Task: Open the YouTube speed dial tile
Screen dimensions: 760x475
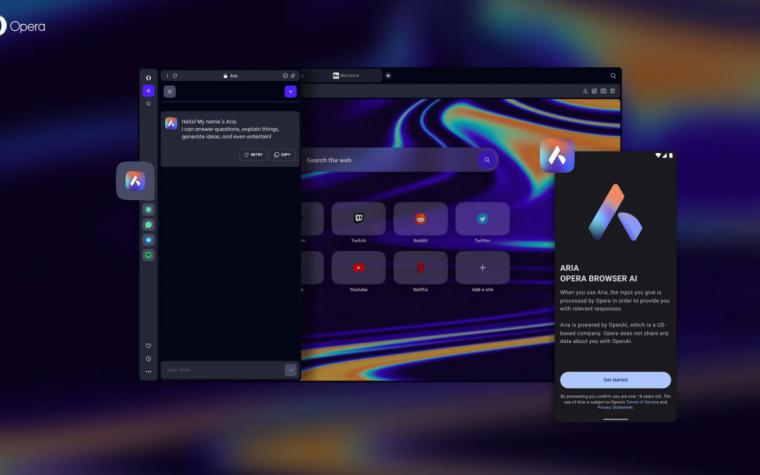Action: [x=359, y=268]
